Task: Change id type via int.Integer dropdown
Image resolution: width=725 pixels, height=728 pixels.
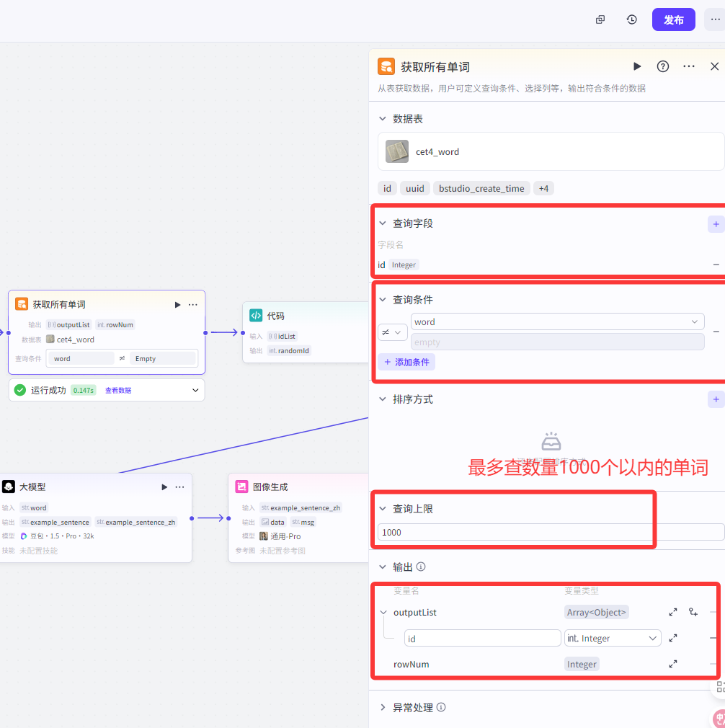Action: [612, 637]
